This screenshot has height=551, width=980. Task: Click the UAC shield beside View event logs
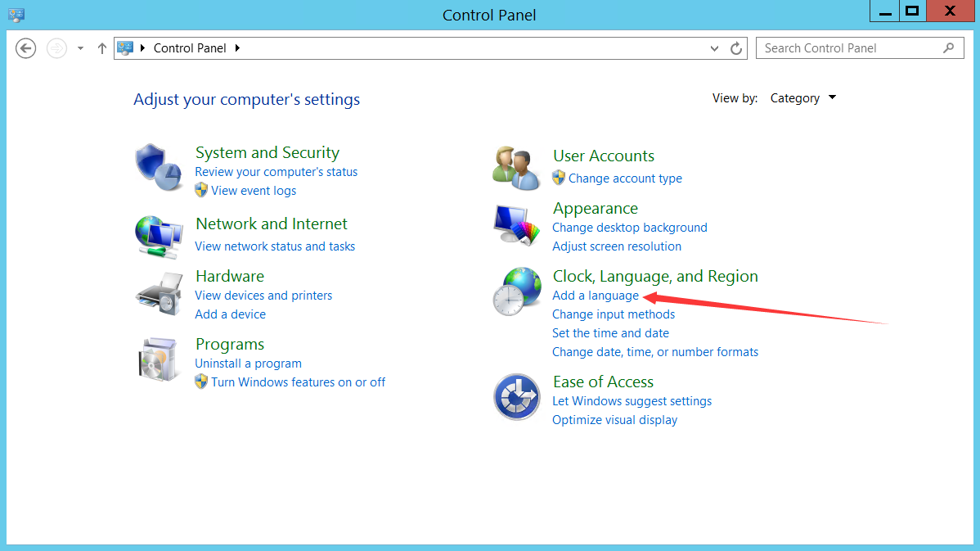[x=201, y=190]
